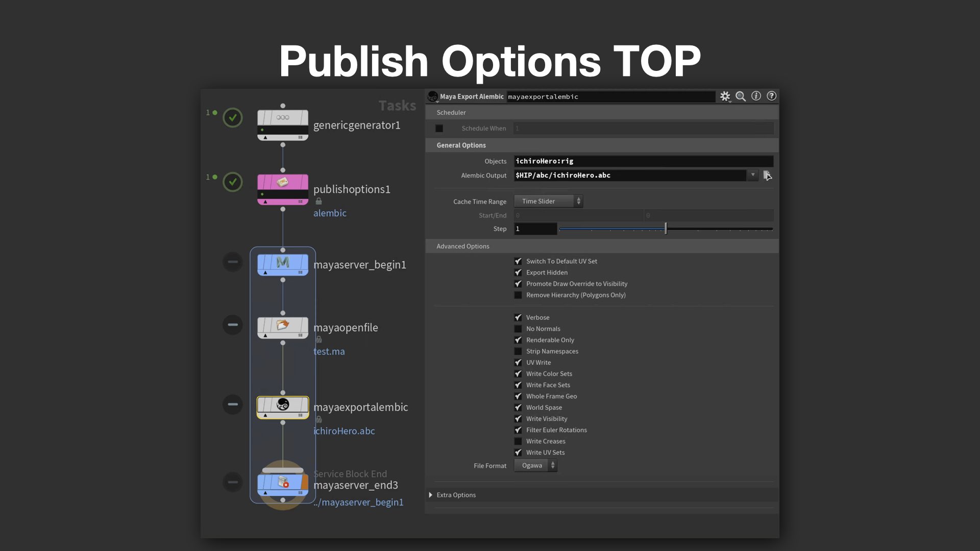Viewport: 980px width, 551px height.
Task: Click the Service Block End label
Action: click(350, 474)
